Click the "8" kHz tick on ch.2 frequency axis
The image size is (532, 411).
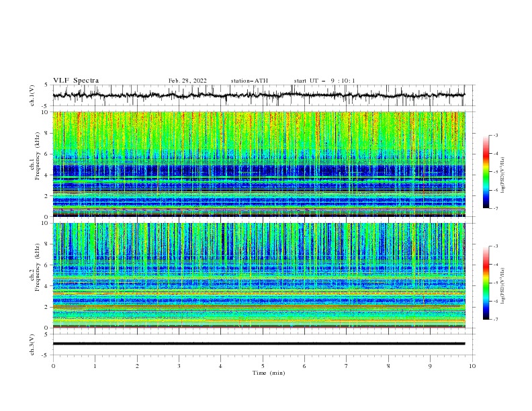tap(47, 244)
